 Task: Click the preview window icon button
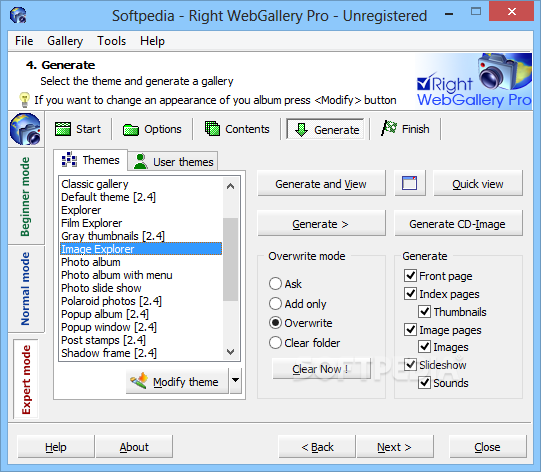(x=410, y=183)
